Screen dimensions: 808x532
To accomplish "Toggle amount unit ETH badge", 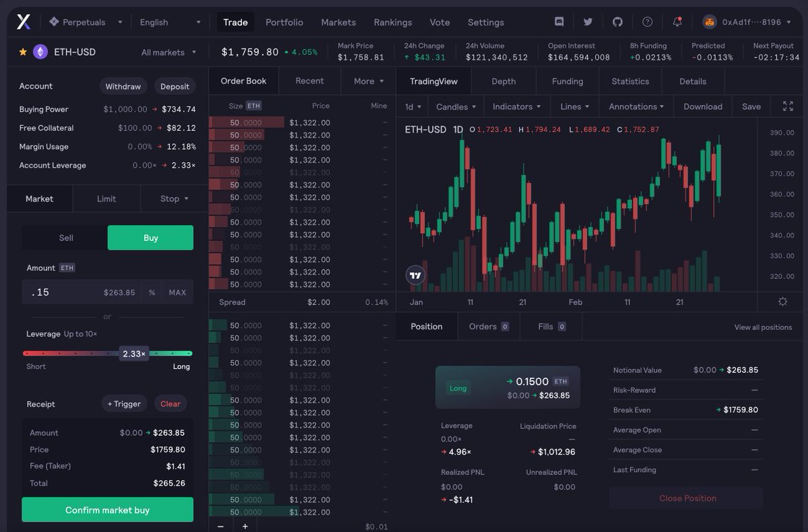I will point(67,268).
